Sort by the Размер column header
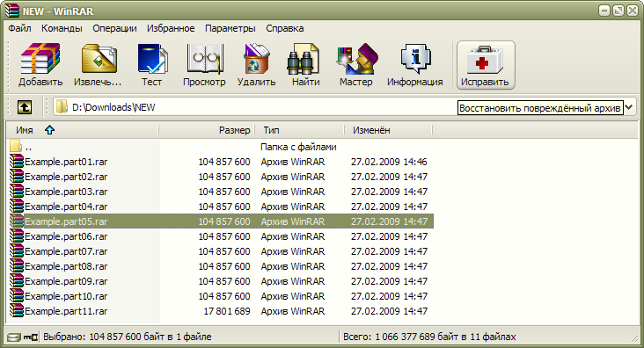This screenshot has height=348, width=644. 207,130
